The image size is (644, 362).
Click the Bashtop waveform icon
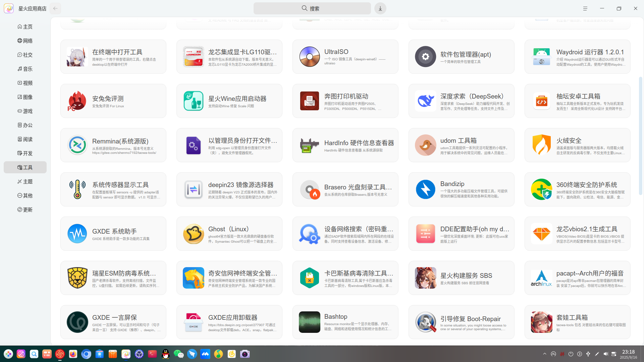point(309,322)
